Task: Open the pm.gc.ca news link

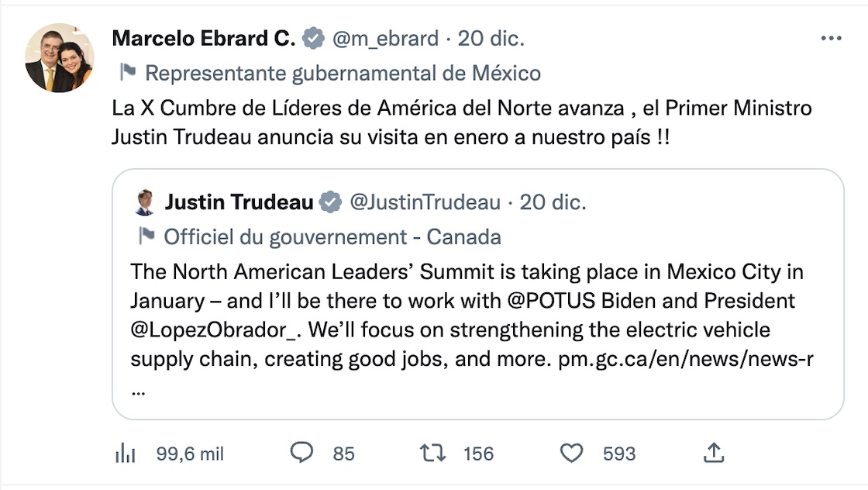Action: pyautogui.click(x=685, y=358)
